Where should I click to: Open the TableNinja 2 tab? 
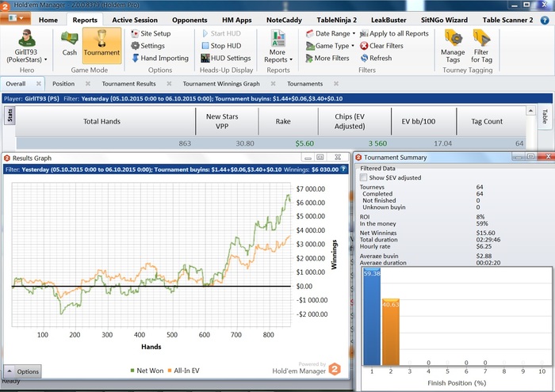[x=337, y=20]
